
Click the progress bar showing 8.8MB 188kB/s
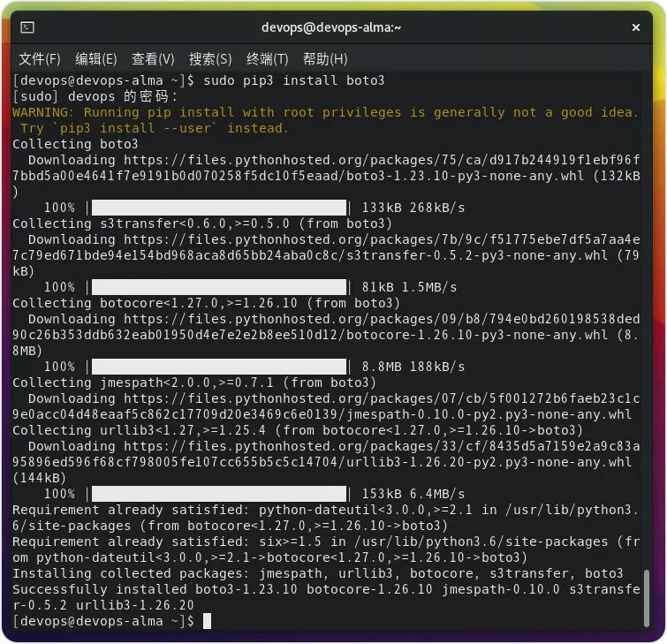pyautogui.click(x=219, y=367)
